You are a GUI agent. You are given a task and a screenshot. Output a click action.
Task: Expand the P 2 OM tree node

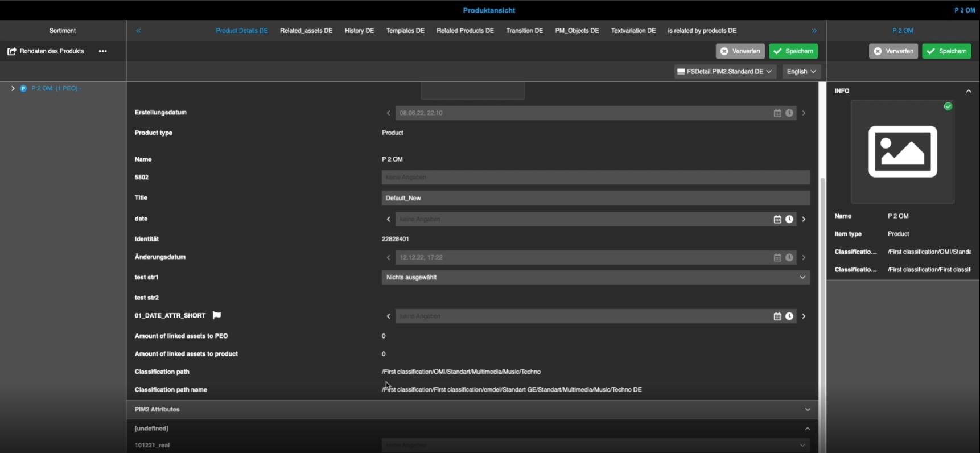[x=13, y=88]
